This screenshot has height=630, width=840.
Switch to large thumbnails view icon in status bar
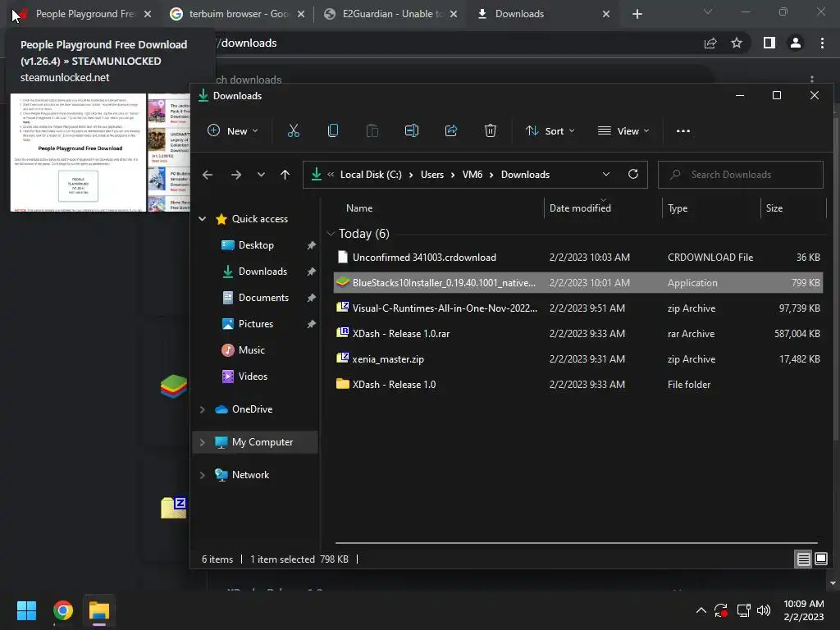pyautogui.click(x=820, y=559)
